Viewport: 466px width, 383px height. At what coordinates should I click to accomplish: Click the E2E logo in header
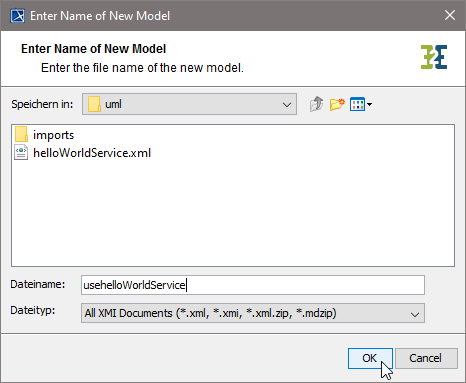(x=434, y=57)
